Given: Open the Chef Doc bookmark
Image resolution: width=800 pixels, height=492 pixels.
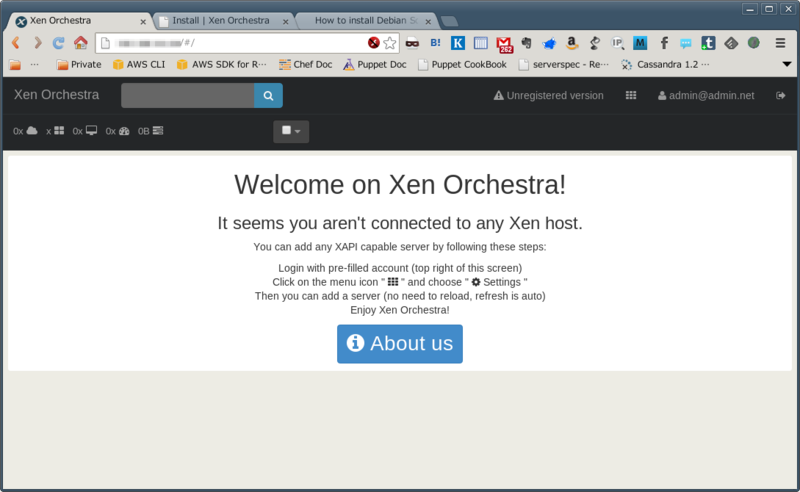Looking at the screenshot, I should (305, 64).
